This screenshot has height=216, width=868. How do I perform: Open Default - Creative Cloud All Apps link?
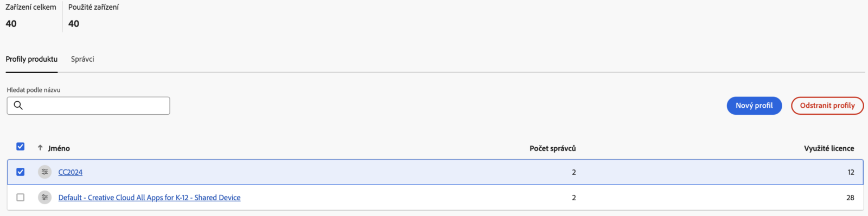point(149,198)
